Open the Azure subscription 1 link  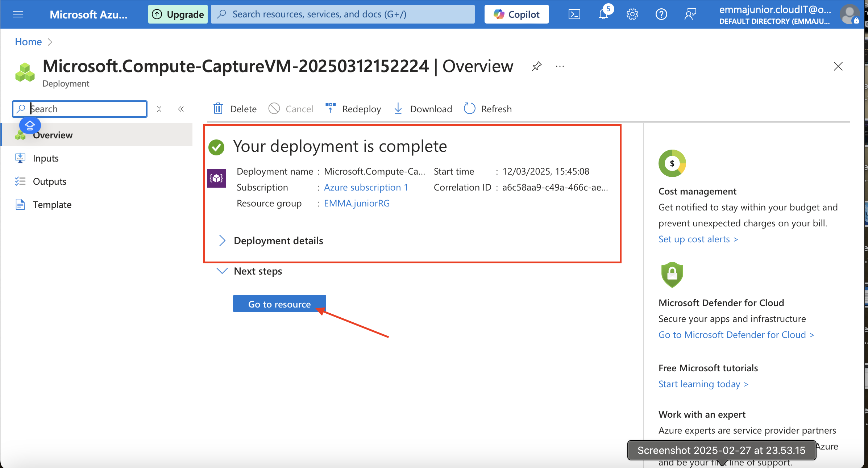pyautogui.click(x=366, y=187)
